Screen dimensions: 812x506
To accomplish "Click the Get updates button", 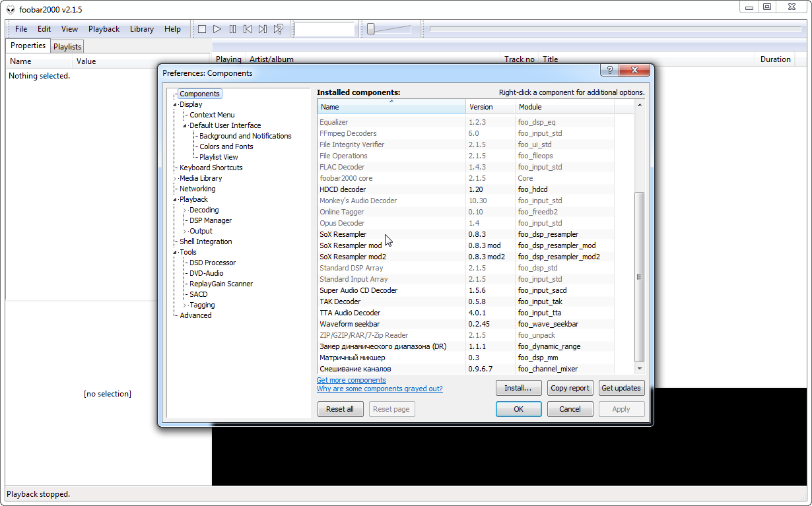I will coord(621,388).
